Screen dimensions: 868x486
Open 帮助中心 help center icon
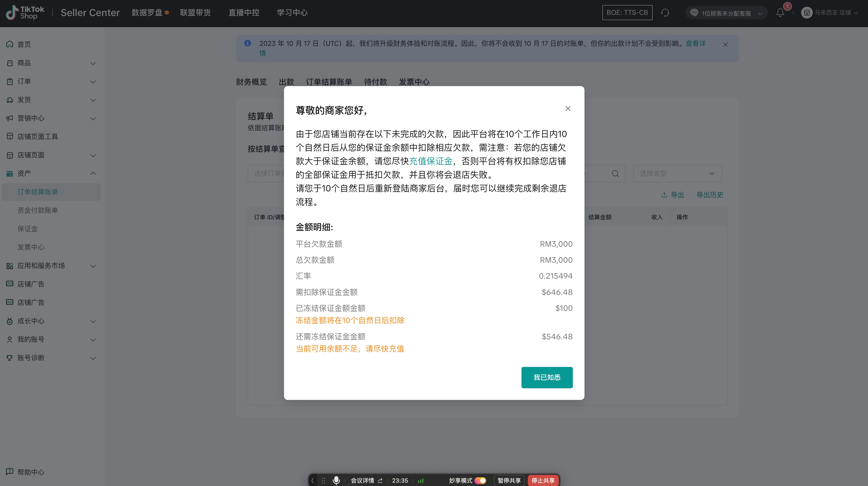(10, 471)
